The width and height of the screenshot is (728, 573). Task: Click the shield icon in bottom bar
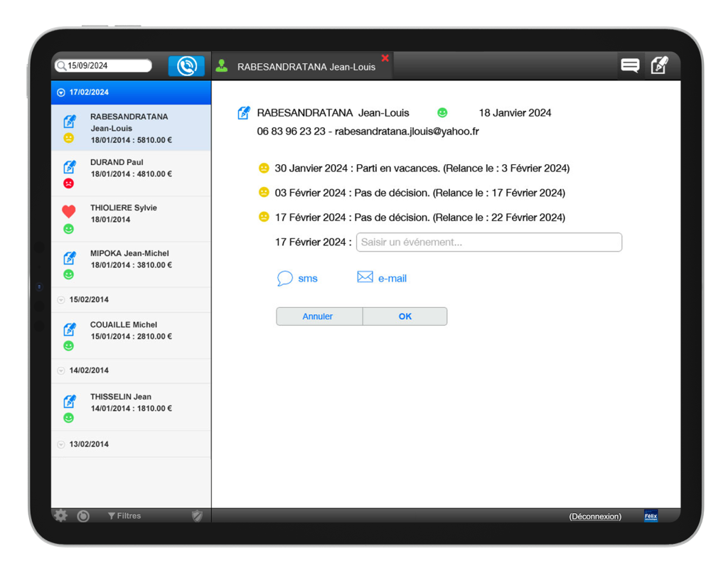198,516
